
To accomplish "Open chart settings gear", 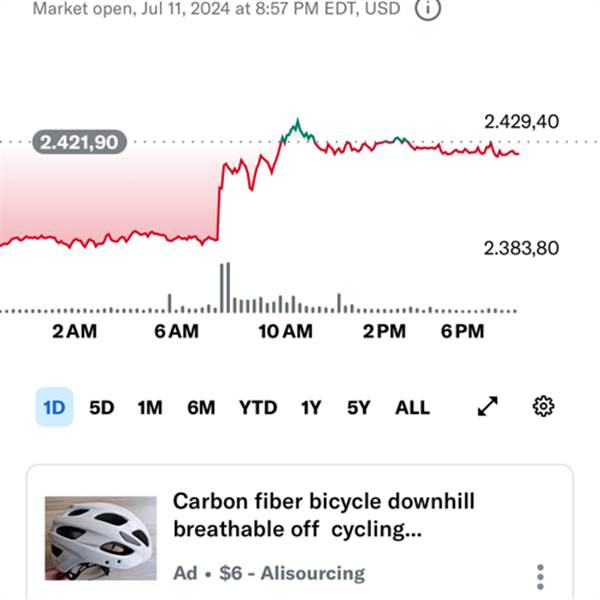I will pyautogui.click(x=543, y=406).
